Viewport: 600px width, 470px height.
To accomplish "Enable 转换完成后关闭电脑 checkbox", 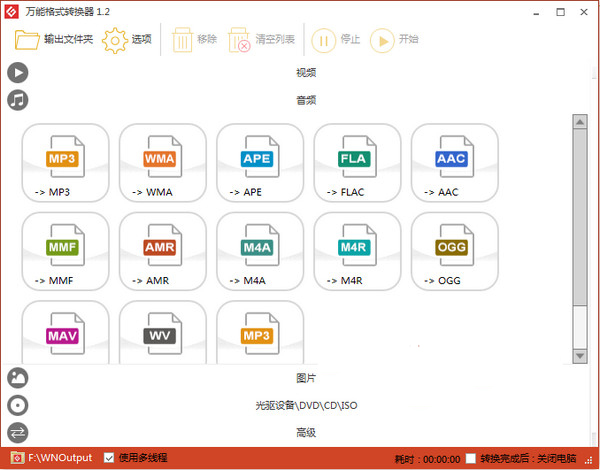I will 471,458.
